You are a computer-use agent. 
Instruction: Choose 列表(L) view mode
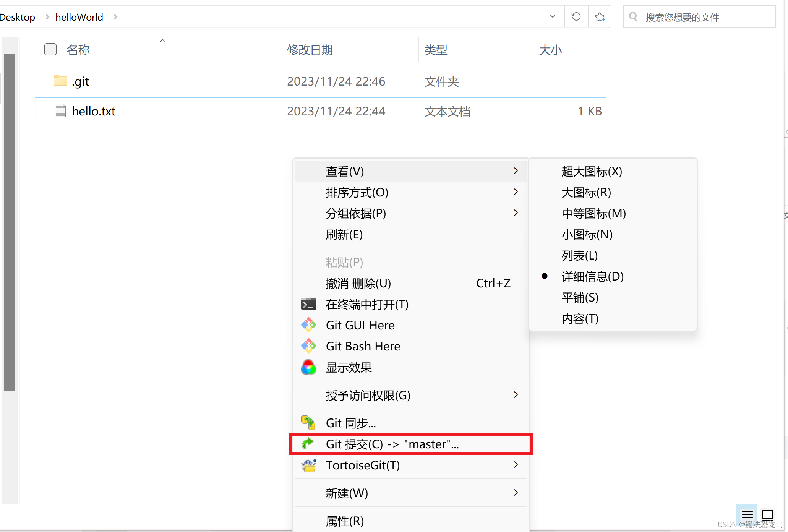click(x=579, y=255)
